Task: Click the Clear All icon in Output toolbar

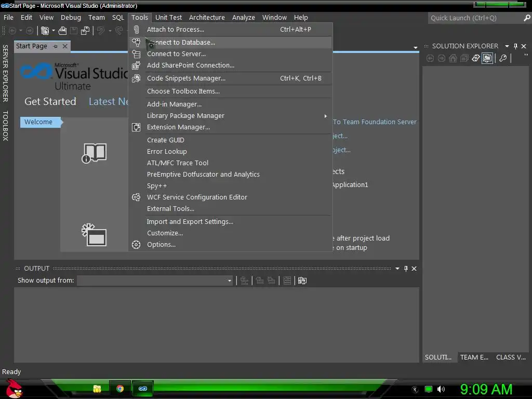Action: point(287,281)
